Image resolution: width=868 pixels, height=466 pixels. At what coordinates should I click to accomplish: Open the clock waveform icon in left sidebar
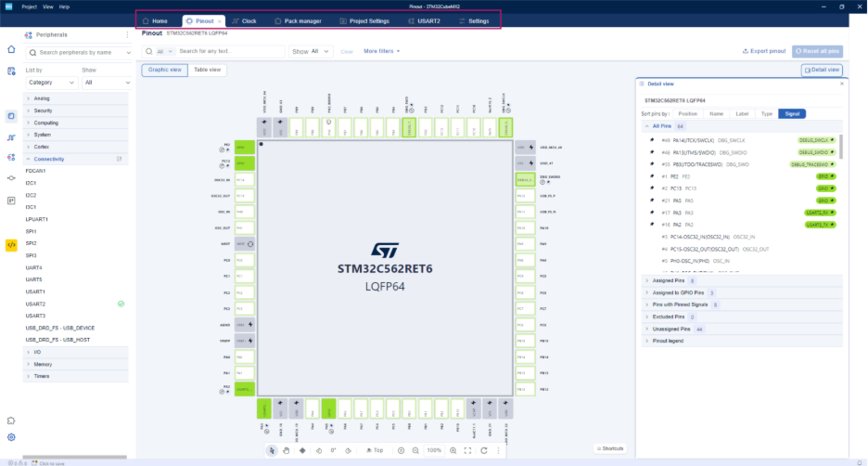pos(11,137)
